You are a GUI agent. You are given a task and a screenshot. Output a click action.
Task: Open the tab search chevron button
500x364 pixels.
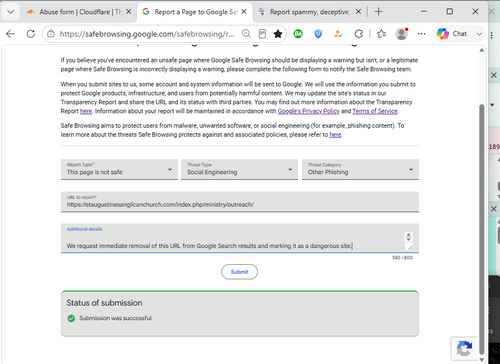tap(10, 12)
